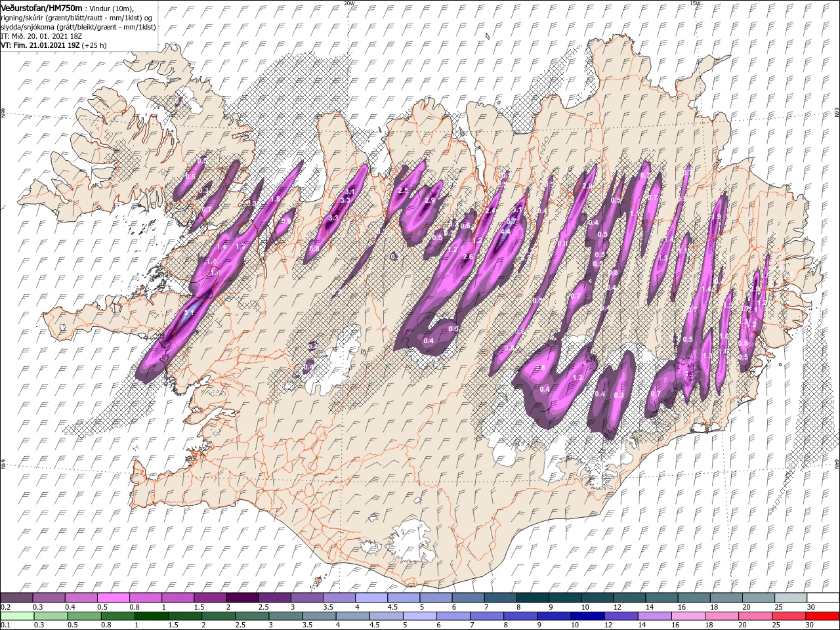Pick rain legend swatch between 4 and 4.5
The height and width of the screenshot is (630, 840).
352,617
